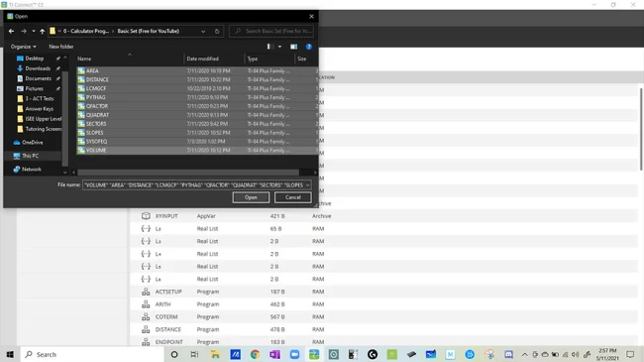The image size is (644, 362).
Task: Select the AREA file
Action: (x=197, y=70)
